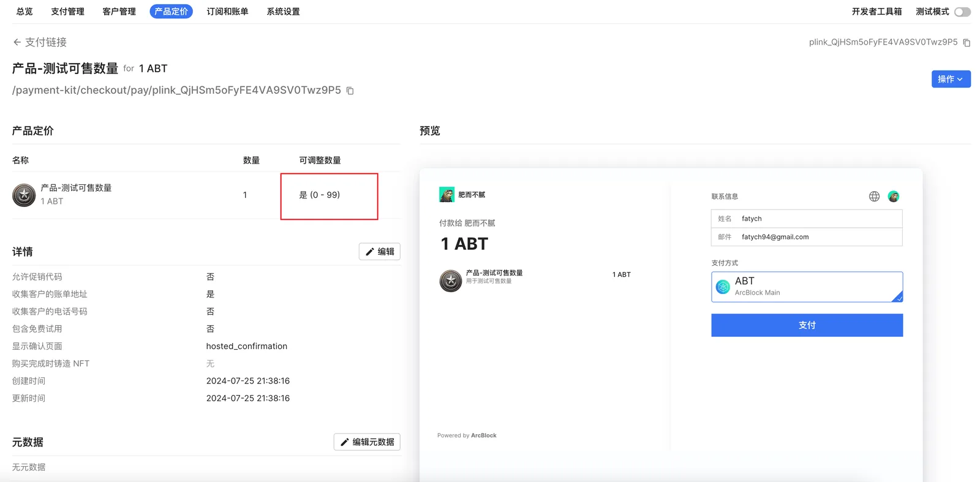Click the plink ID text at top right
This screenshot has width=980, height=482.
(x=883, y=42)
